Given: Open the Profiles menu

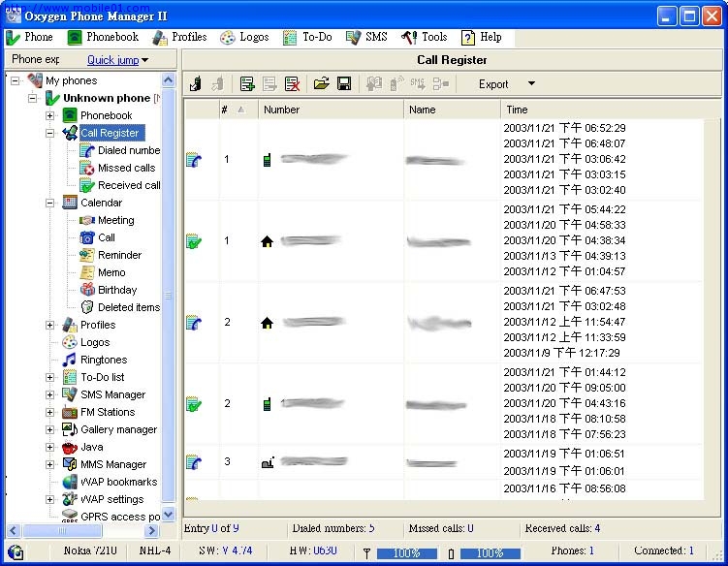Looking at the screenshot, I should [x=179, y=37].
